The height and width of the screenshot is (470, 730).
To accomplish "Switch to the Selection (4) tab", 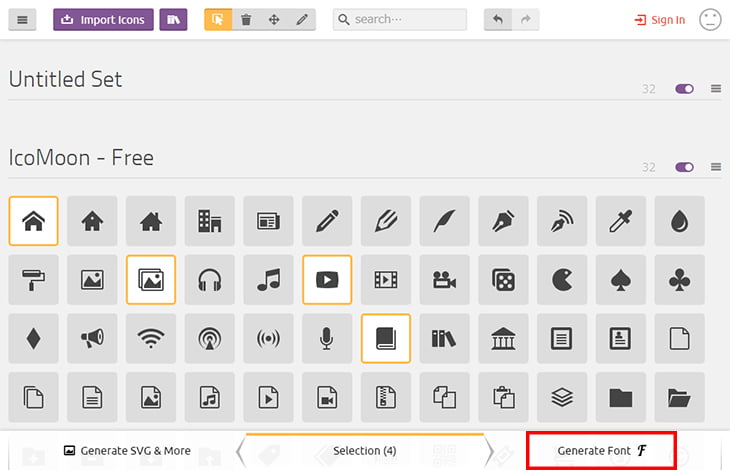I will click(x=364, y=451).
